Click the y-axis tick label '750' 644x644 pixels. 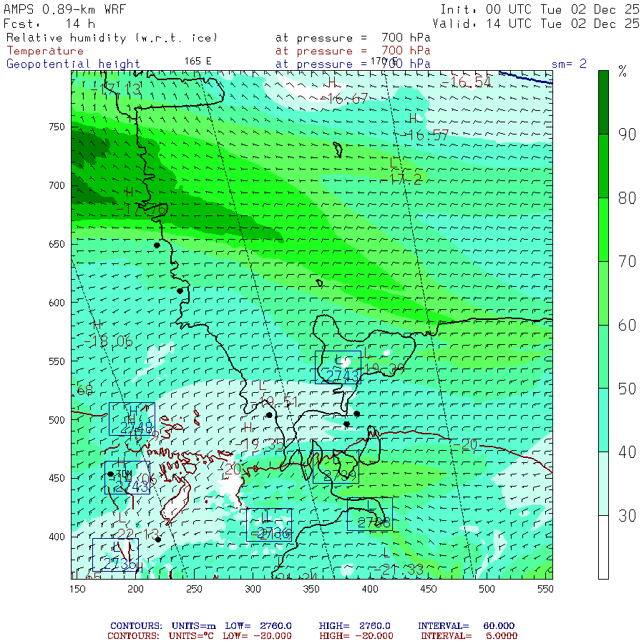click(57, 127)
